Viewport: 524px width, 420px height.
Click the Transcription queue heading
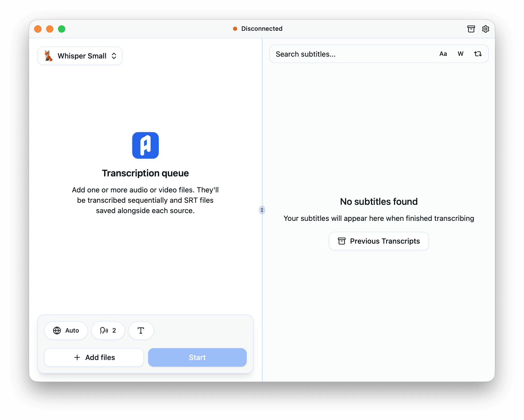tap(145, 173)
